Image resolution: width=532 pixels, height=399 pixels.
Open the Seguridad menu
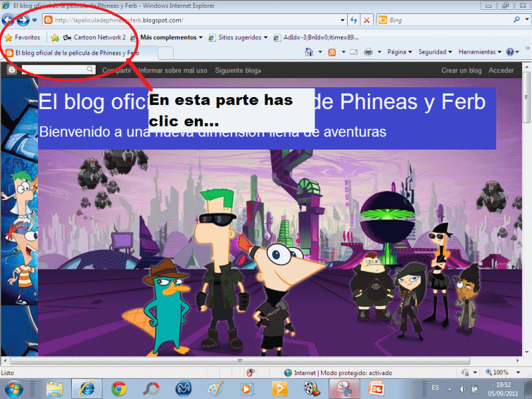435,52
